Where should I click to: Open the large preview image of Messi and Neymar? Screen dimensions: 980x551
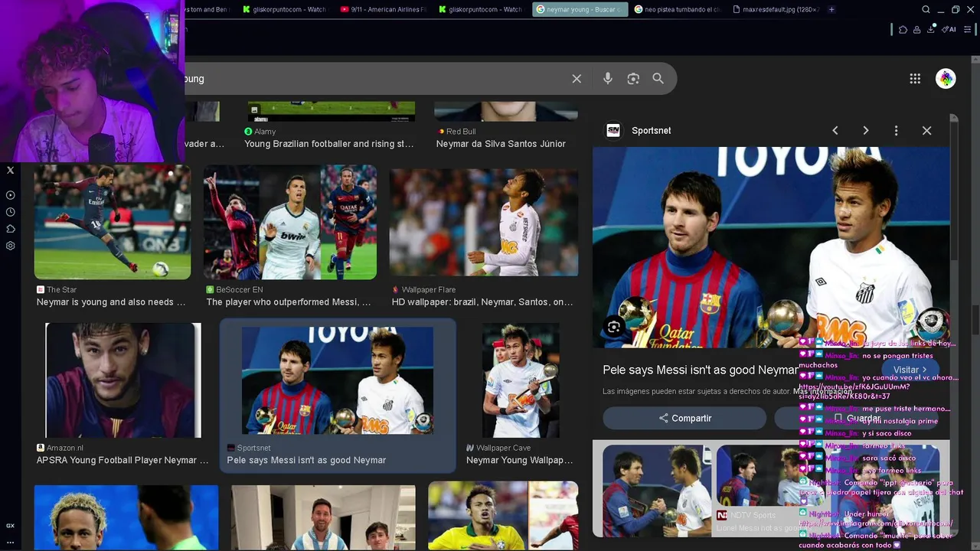pos(771,247)
